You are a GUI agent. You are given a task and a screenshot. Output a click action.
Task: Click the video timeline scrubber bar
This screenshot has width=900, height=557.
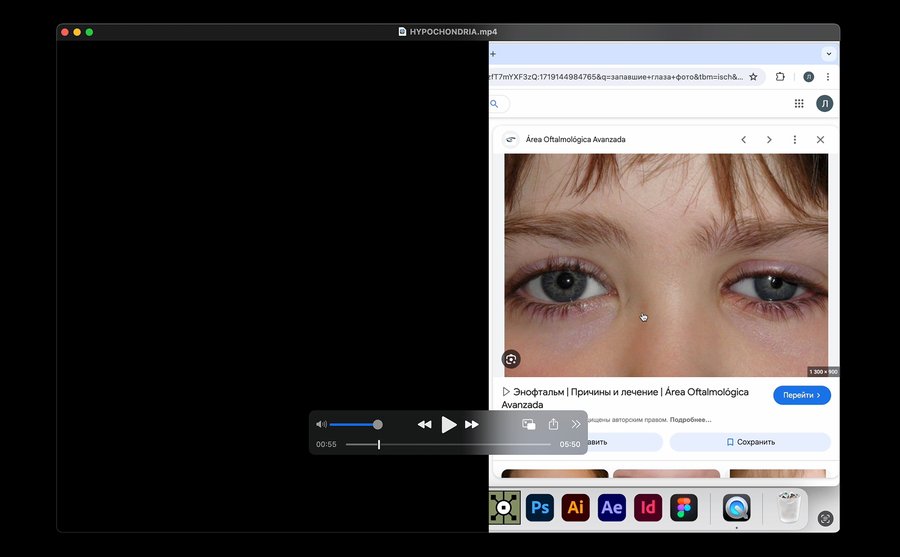448,444
